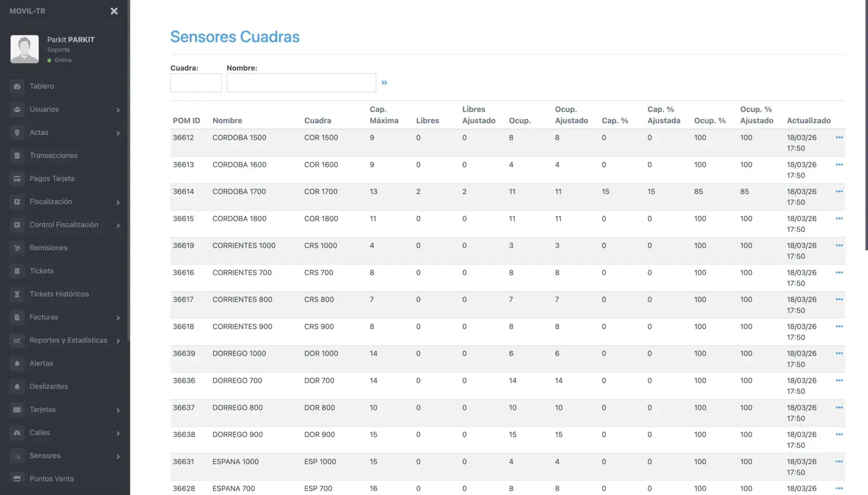Click the Tablero dashboard icon

click(17, 86)
